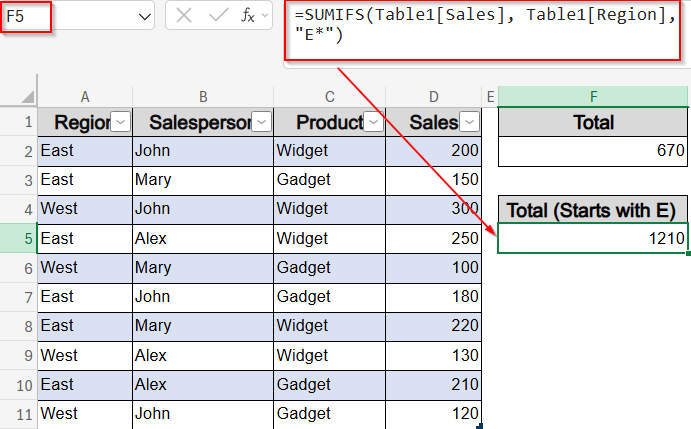Select row 10 header
Viewport: 691px width, 429px height.
click(x=19, y=385)
